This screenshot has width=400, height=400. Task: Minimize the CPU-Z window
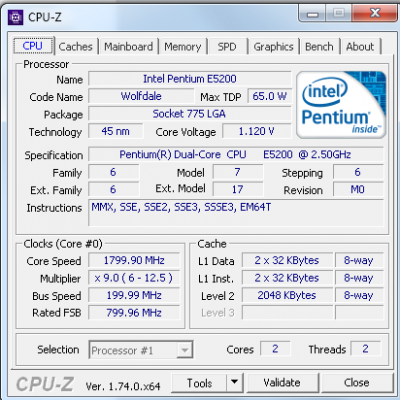click(x=312, y=13)
